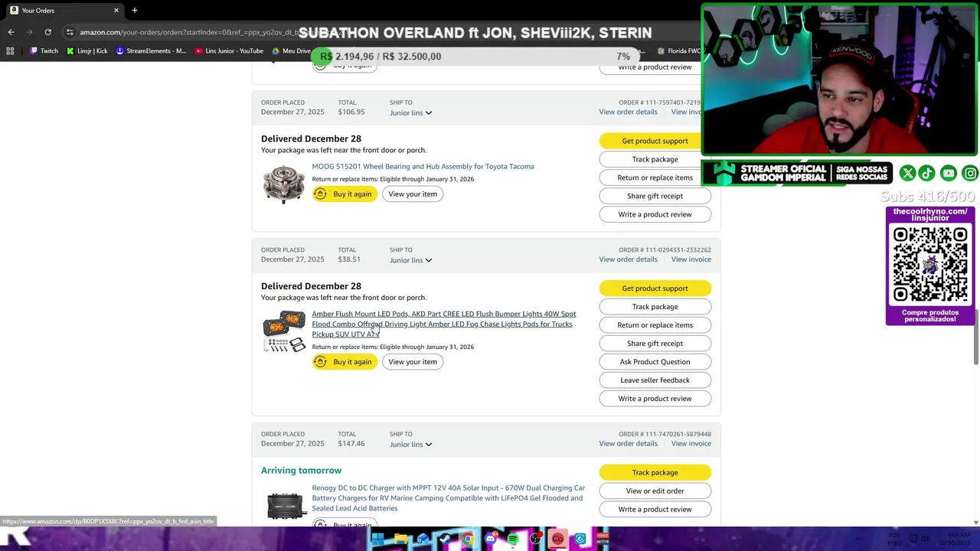The width and height of the screenshot is (980, 551).
Task: Reload the Amazon orders page
Action: pyautogui.click(x=47, y=32)
